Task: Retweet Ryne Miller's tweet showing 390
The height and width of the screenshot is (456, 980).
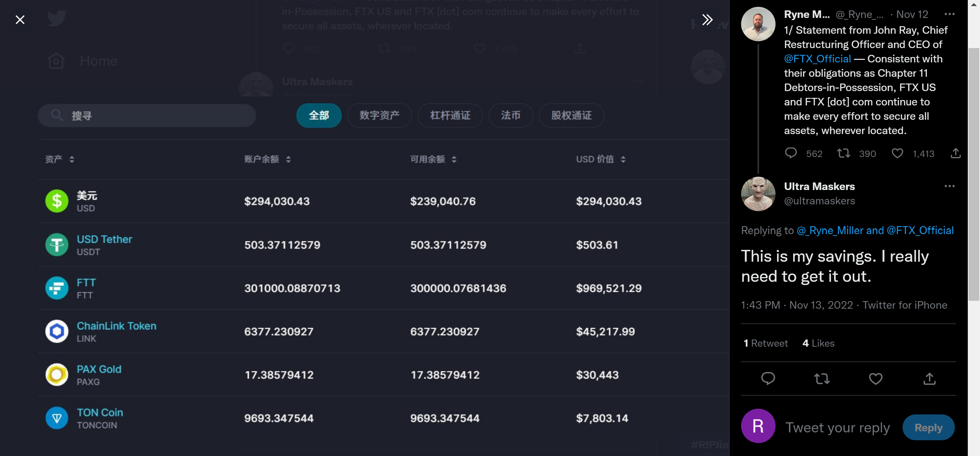Action: (x=843, y=153)
